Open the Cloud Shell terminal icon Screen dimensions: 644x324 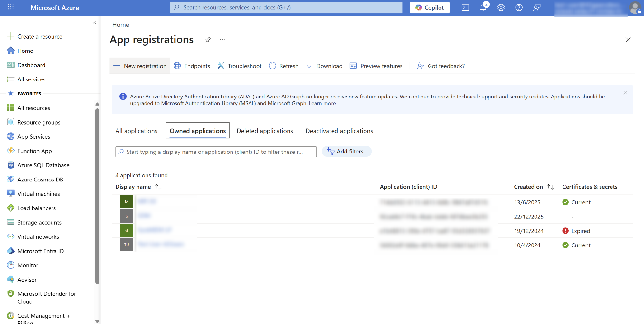pos(465,7)
